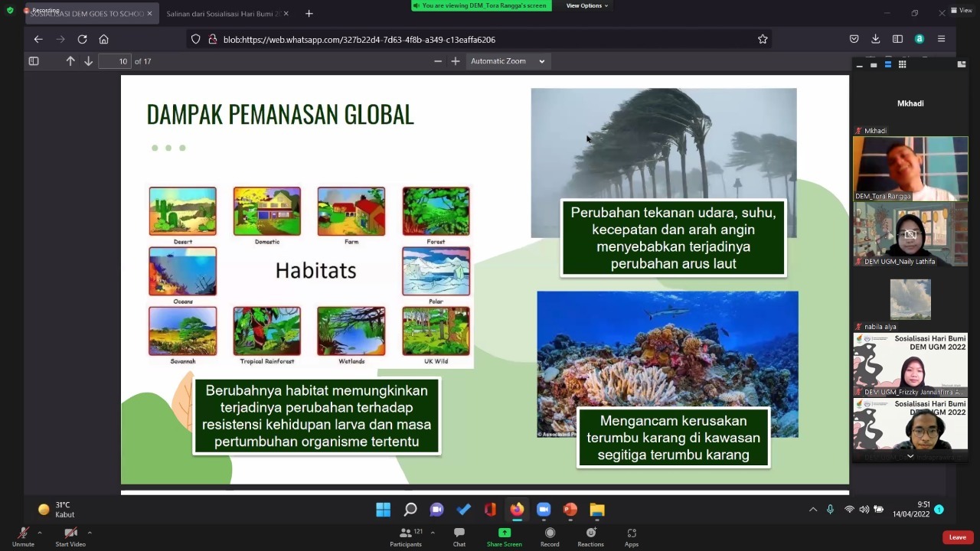The image size is (980, 551).
Task: Click the green Share Screen icon
Action: (504, 533)
